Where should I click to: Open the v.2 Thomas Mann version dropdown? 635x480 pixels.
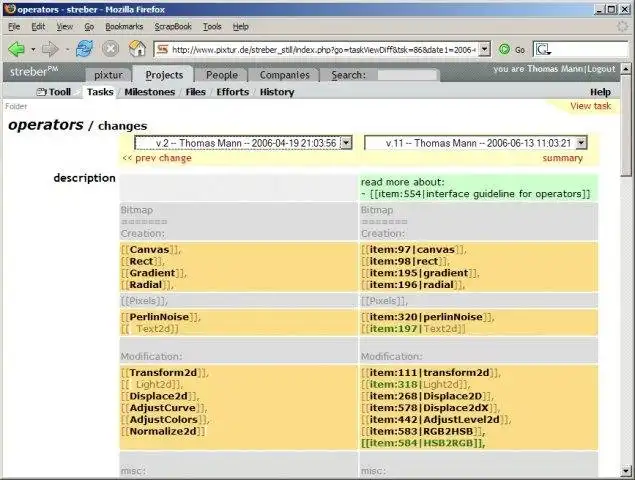tap(346, 143)
